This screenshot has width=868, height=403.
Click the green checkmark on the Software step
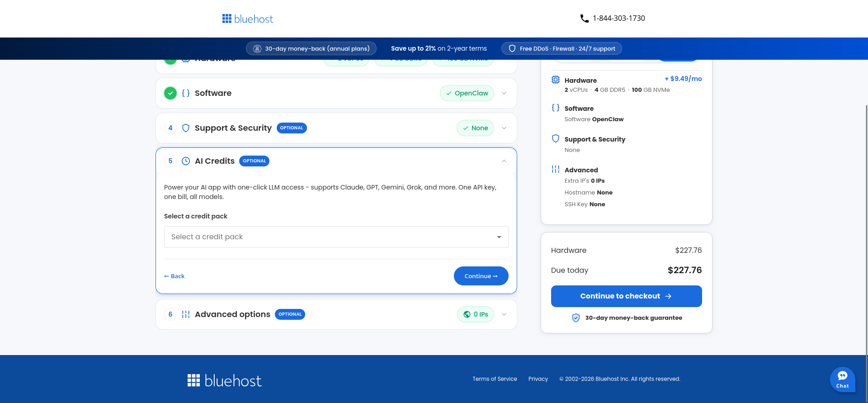pyautogui.click(x=170, y=93)
